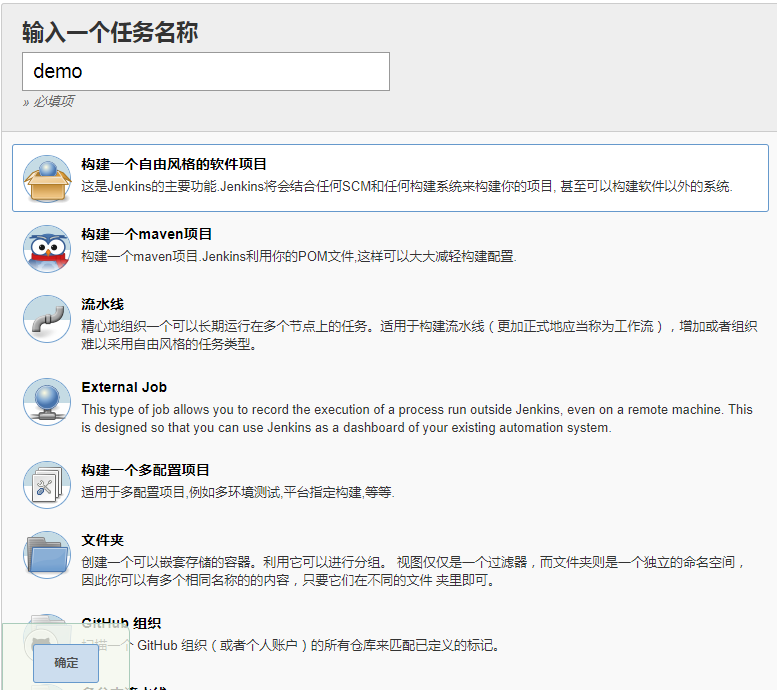Click the folder description starting 创建一个可以嵌套存储的容器

(413, 571)
